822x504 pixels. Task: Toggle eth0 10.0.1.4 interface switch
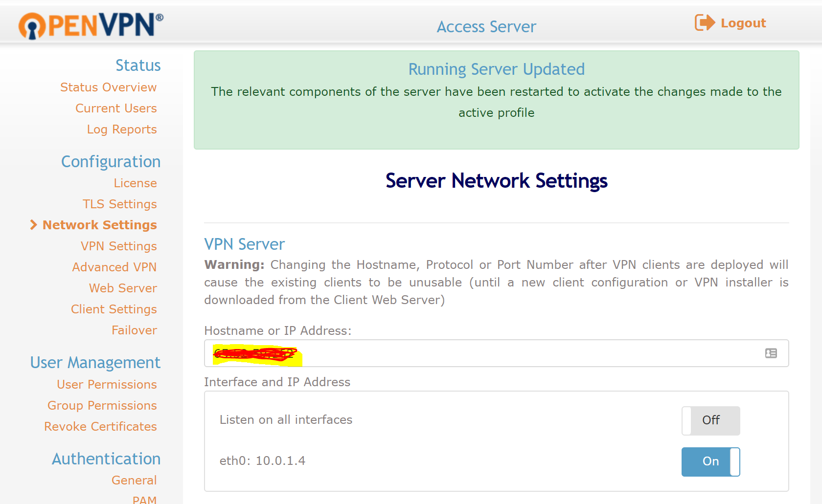(711, 461)
